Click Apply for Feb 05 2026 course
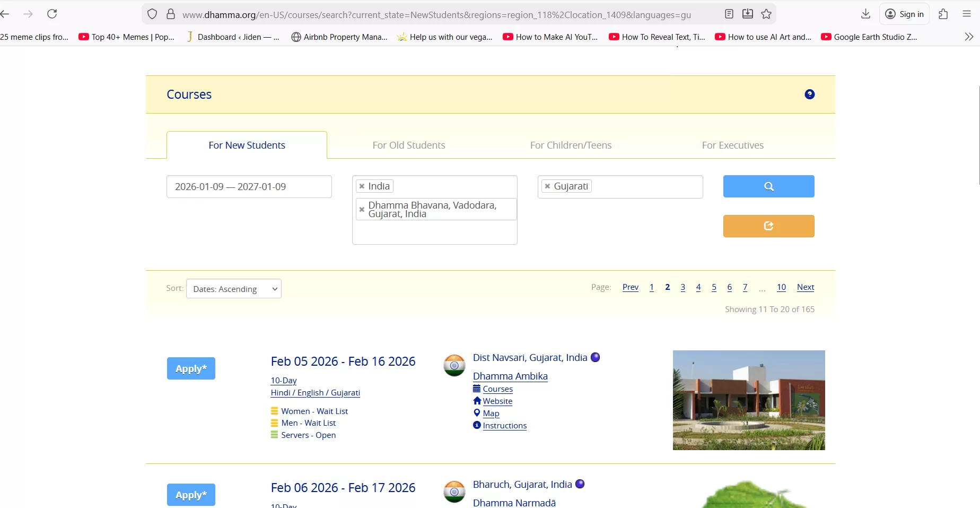The height and width of the screenshot is (508, 980). [x=191, y=368]
